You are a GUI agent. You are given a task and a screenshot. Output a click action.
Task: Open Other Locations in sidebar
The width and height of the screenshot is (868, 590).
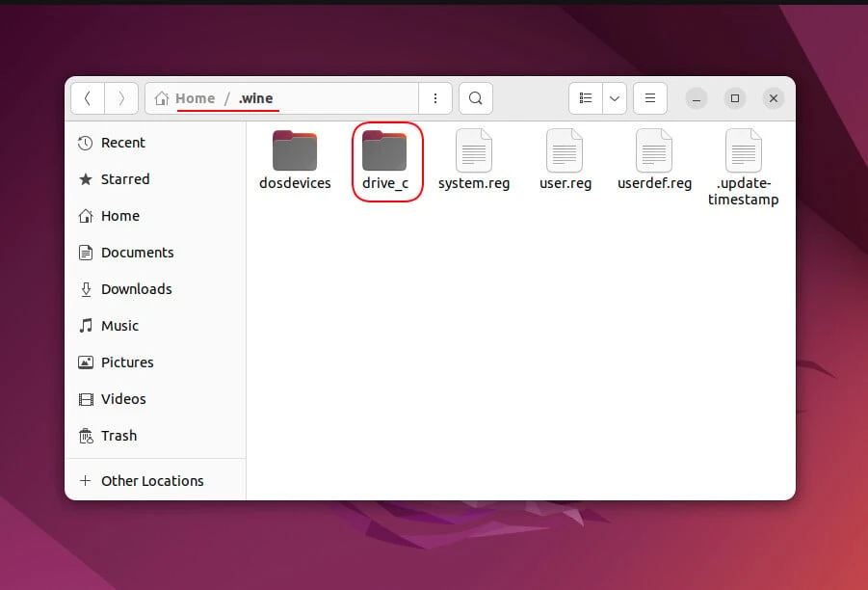(x=151, y=481)
